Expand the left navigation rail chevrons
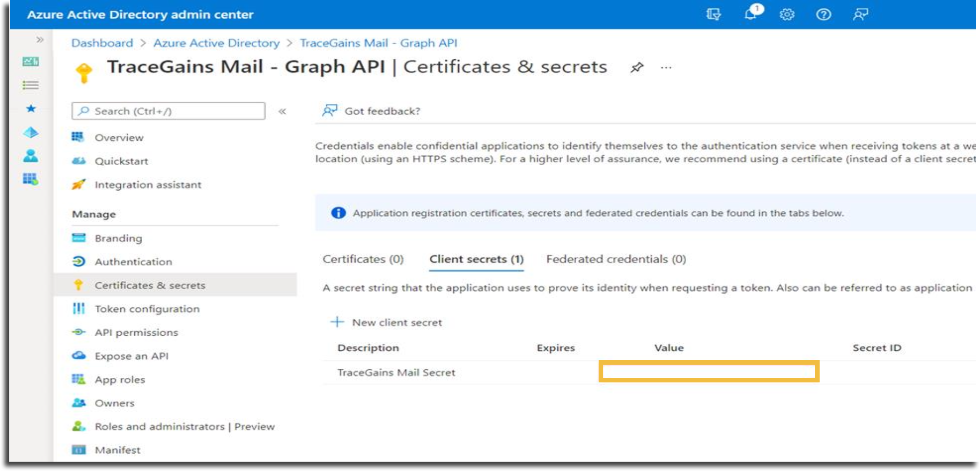 (40, 40)
